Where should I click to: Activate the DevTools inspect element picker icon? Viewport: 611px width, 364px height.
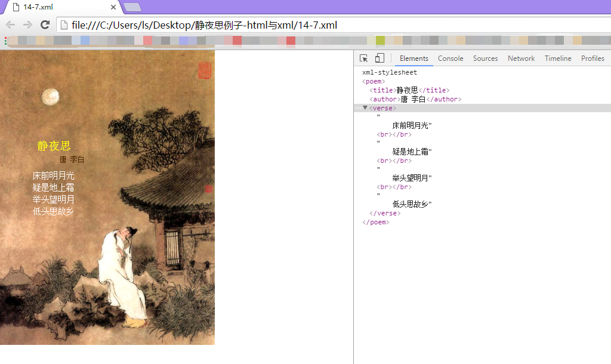[363, 58]
